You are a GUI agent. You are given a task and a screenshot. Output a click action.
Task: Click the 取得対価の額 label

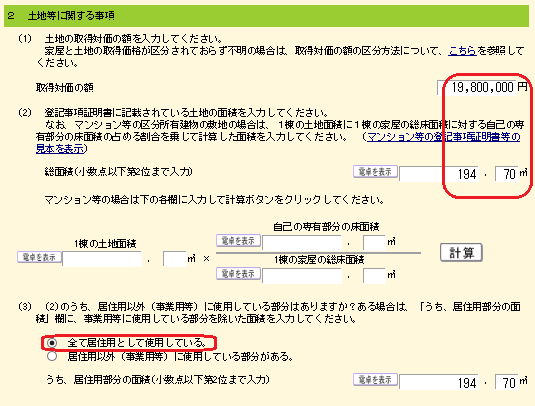64,88
